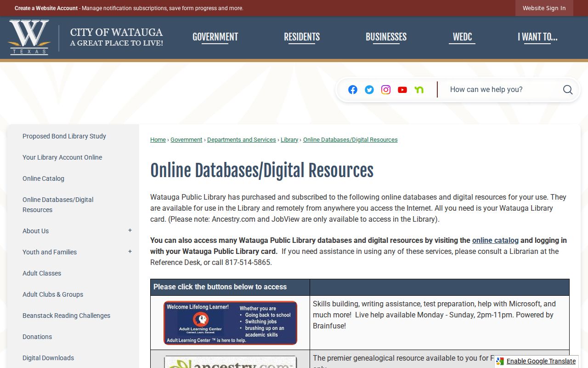Select Online Databases/Digital Resources sidebar item
This screenshot has height=368, width=588.
pos(58,205)
